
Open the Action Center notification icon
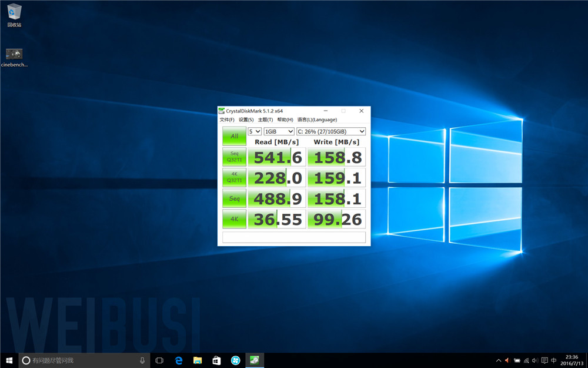pyautogui.click(x=544, y=360)
